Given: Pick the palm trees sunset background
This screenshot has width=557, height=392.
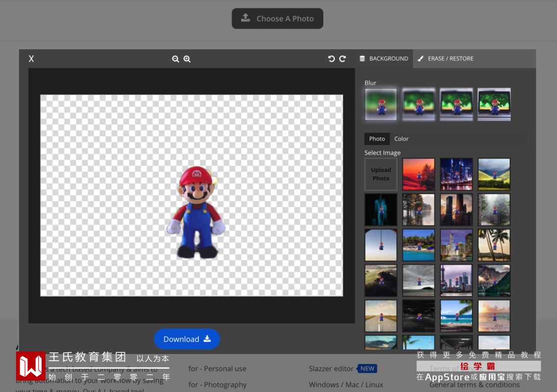Looking at the screenshot, I should [x=494, y=245].
